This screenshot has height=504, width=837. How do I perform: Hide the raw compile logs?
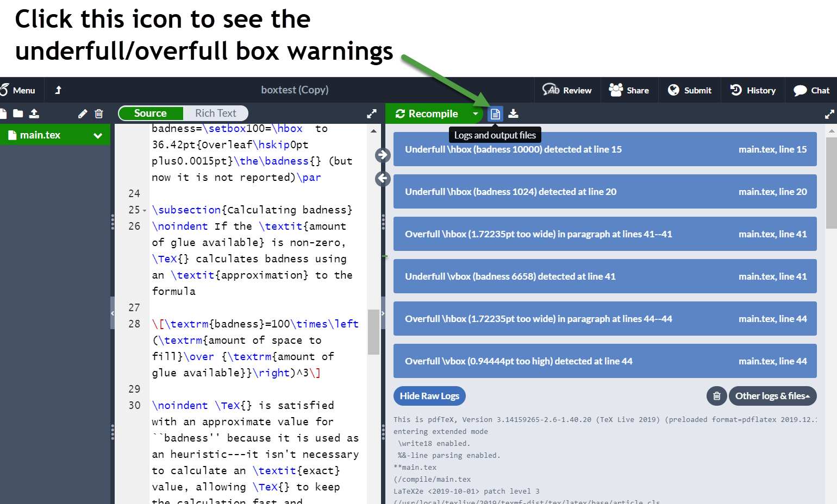coord(429,396)
